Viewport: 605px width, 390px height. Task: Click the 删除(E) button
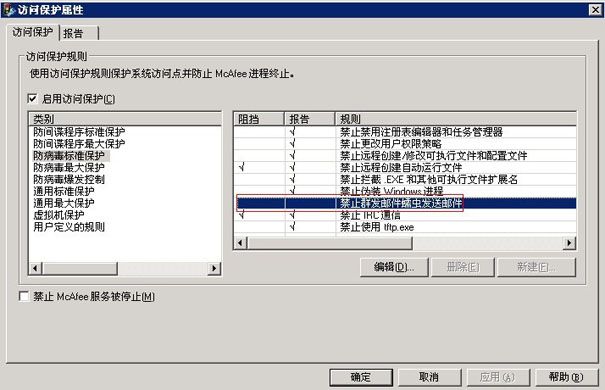(463, 267)
